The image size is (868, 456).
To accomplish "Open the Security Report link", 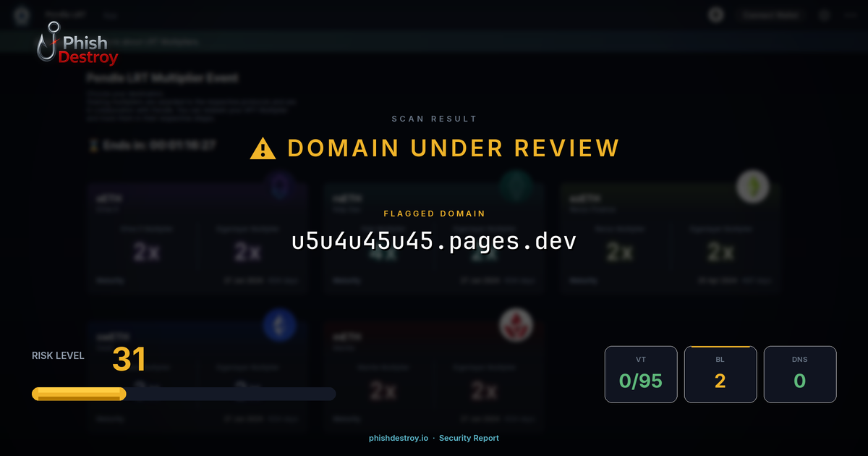I will pyautogui.click(x=468, y=438).
